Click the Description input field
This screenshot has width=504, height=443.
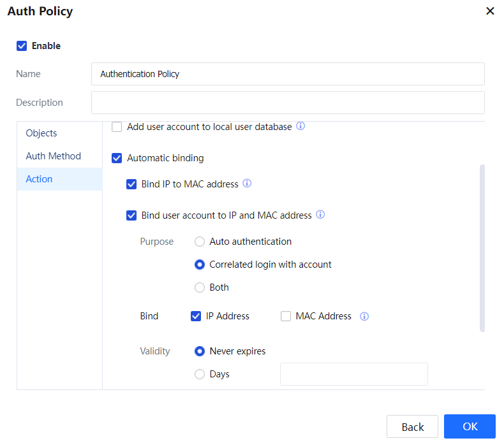[288, 103]
